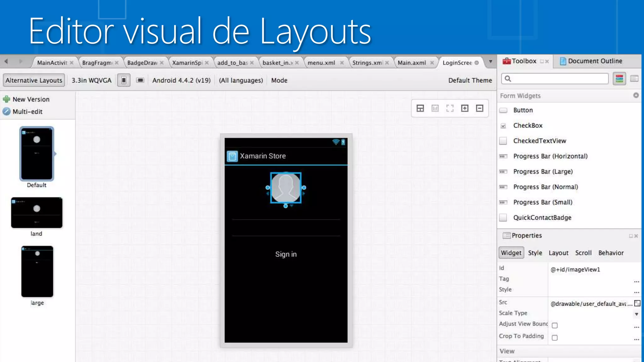Select the land layout thumbnail
The height and width of the screenshot is (362, 644).
[37, 213]
